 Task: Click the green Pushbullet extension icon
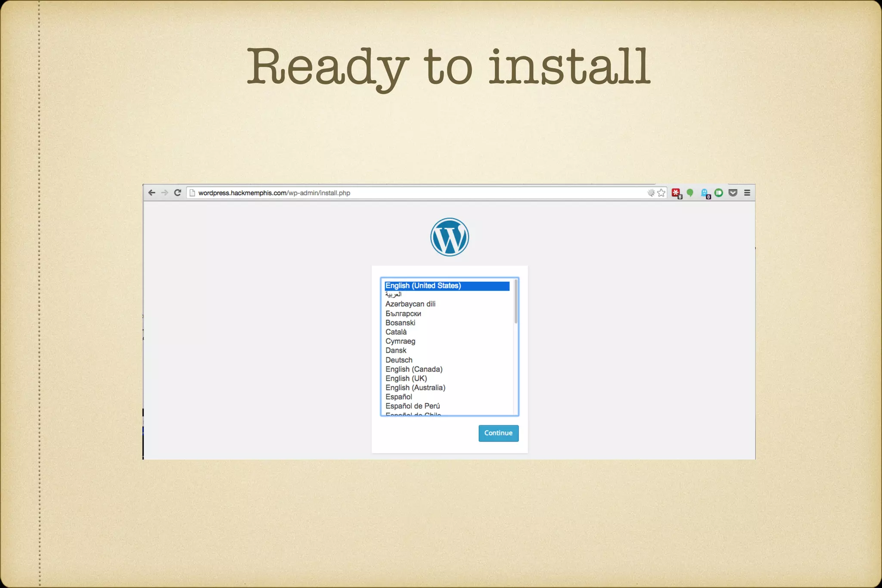click(x=719, y=193)
